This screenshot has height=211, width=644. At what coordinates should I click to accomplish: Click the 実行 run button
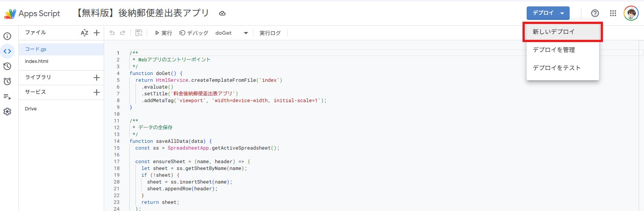click(x=163, y=33)
